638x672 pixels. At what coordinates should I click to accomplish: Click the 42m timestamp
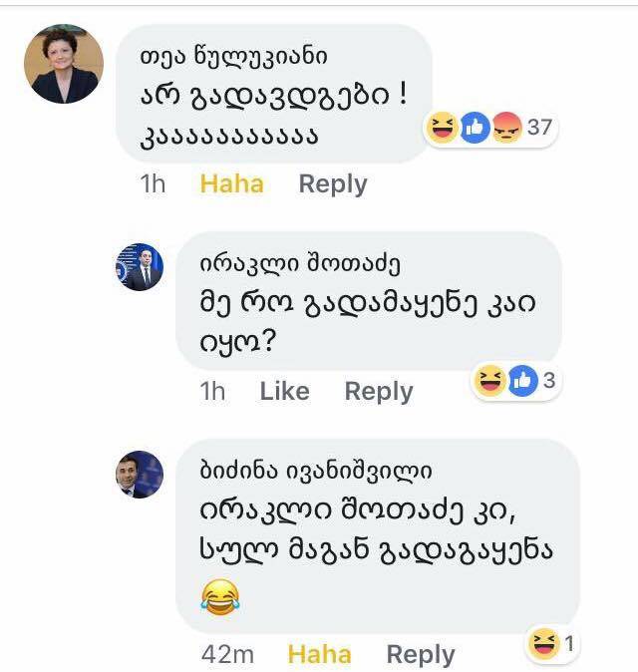pos(229,654)
